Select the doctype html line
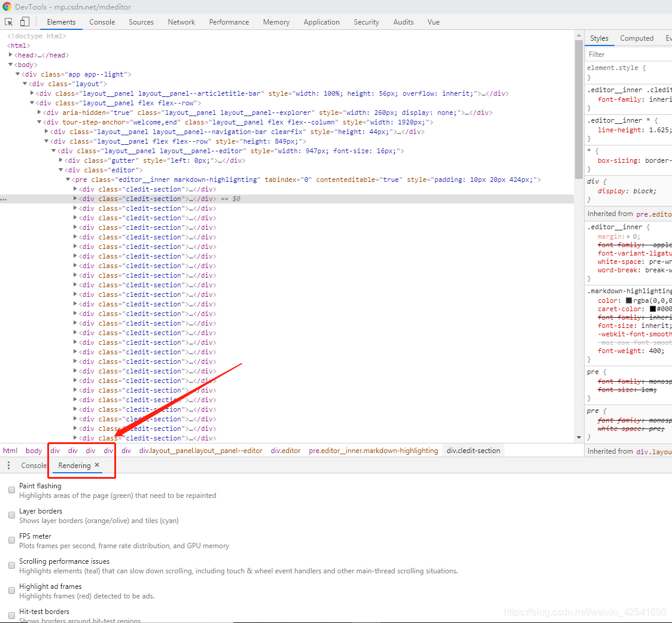672x623 pixels. [x=37, y=36]
